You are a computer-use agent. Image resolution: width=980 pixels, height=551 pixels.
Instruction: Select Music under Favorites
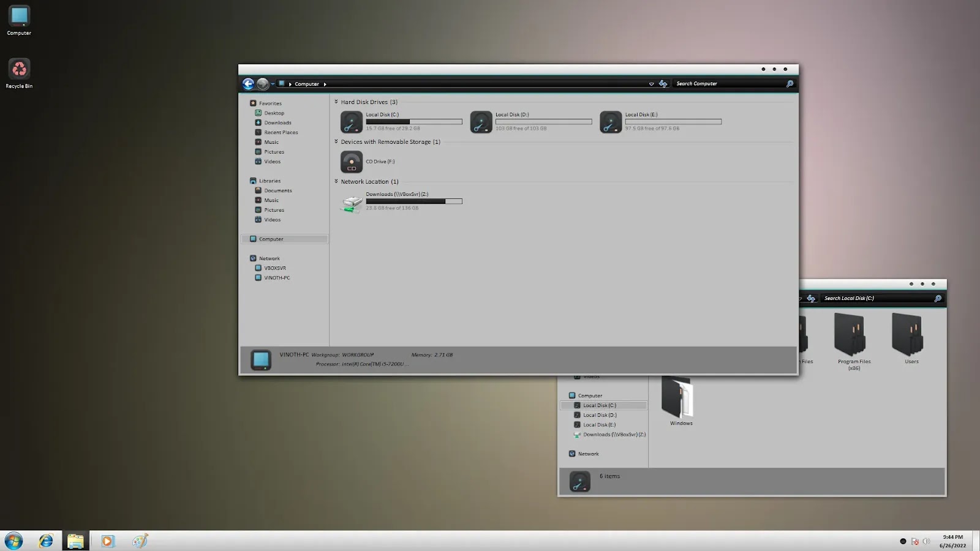tap(271, 143)
